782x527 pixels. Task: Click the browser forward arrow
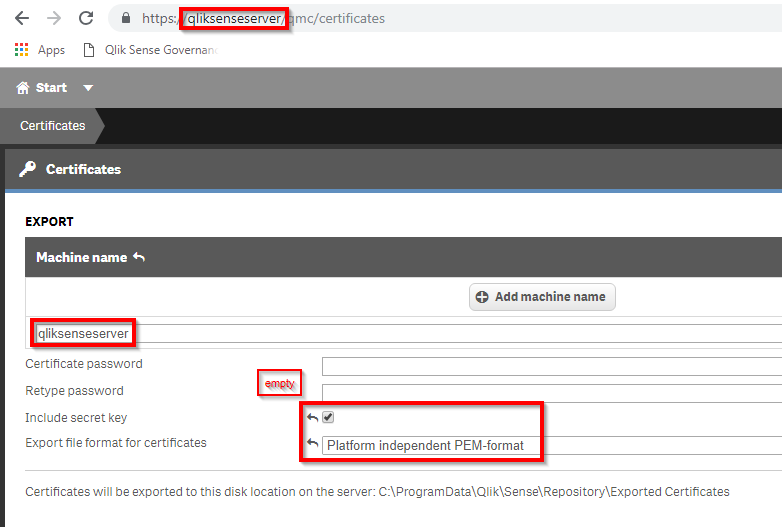click(53, 18)
